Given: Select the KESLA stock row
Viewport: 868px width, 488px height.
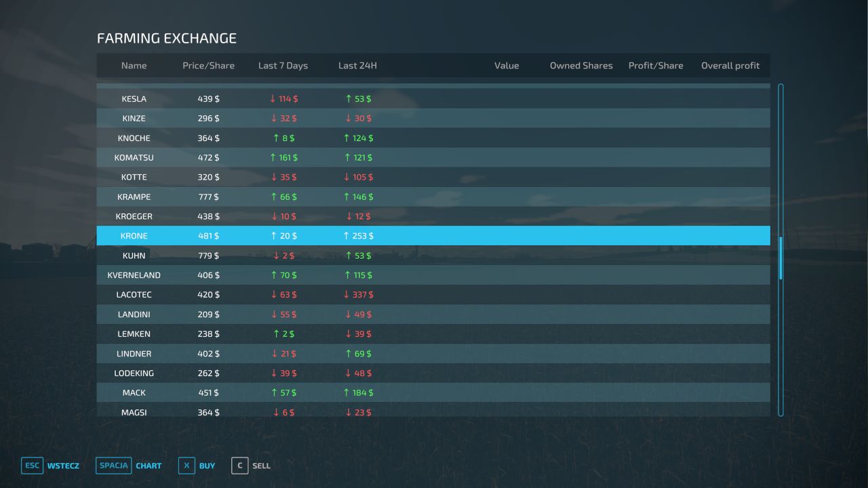Looking at the screenshot, I should coord(433,99).
